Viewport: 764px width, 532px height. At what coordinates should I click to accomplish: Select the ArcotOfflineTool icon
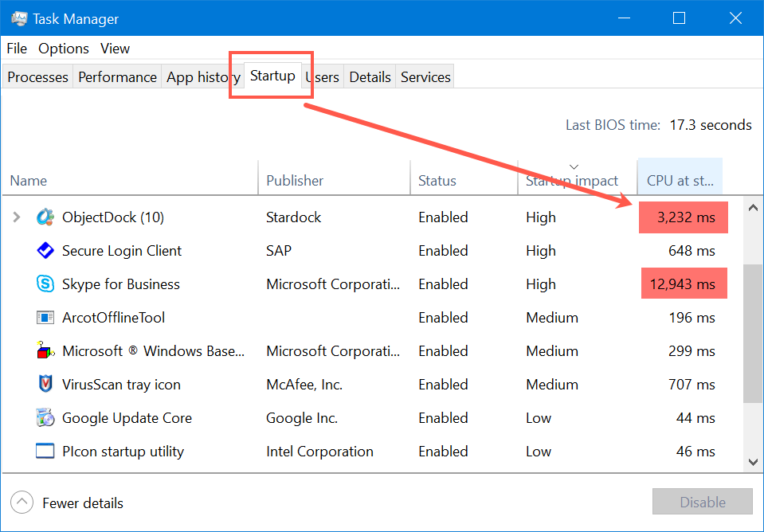pyautogui.click(x=45, y=318)
